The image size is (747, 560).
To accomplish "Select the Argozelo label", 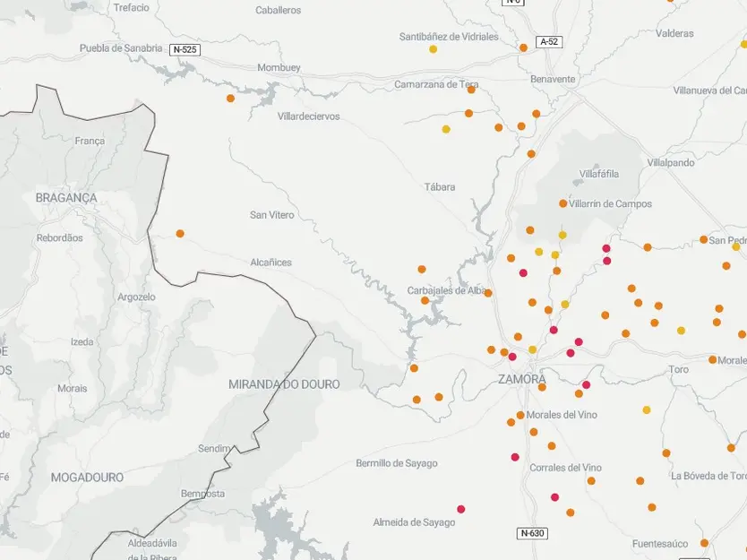I will pyautogui.click(x=136, y=297).
